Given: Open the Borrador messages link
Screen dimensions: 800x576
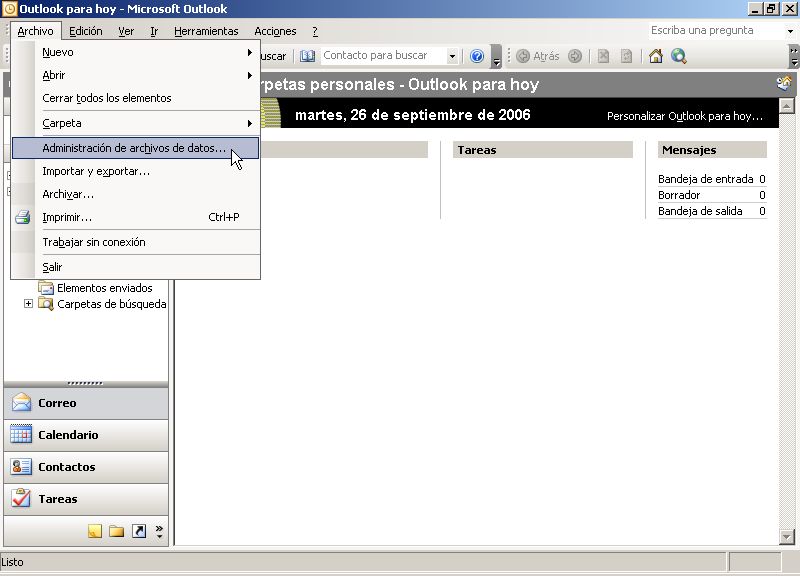Looking at the screenshot, I should click(x=679, y=195).
